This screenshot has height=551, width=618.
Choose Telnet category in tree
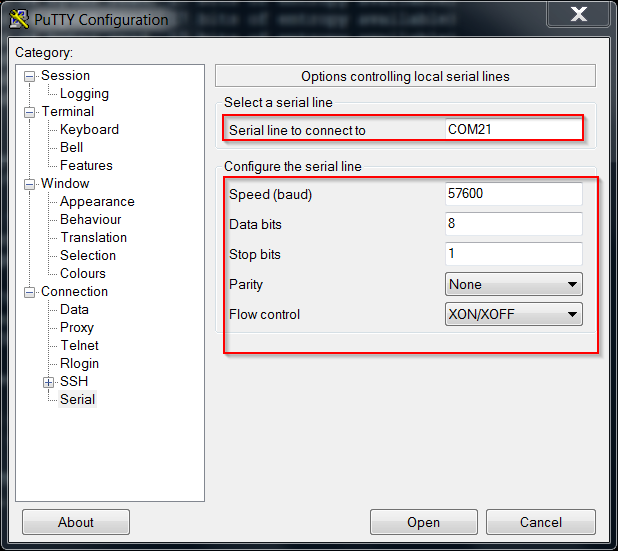coord(79,346)
